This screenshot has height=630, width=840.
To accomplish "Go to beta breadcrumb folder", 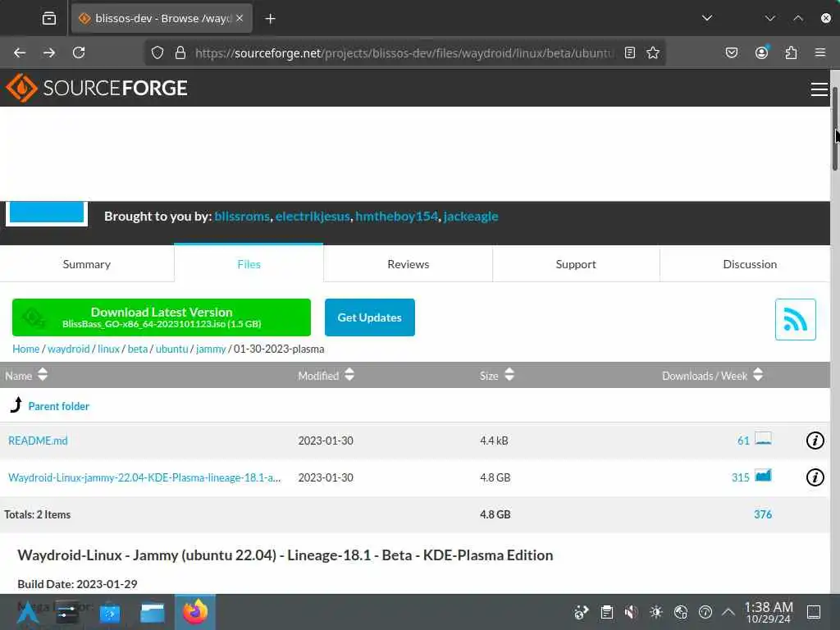I will tap(137, 349).
